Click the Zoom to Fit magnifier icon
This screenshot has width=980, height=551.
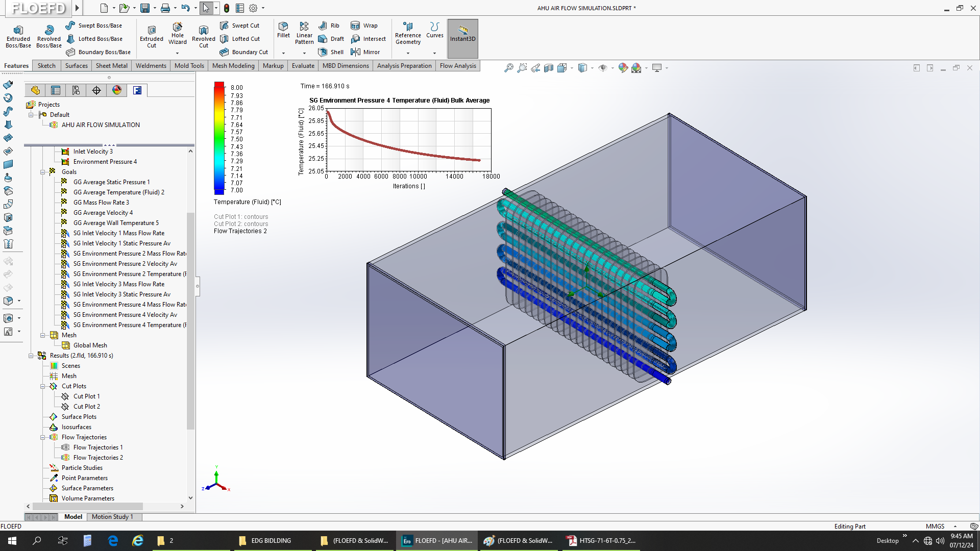point(509,68)
